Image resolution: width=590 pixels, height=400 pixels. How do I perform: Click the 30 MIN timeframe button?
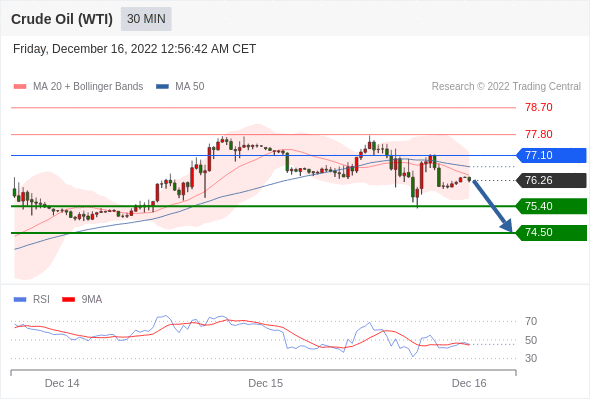pos(146,19)
